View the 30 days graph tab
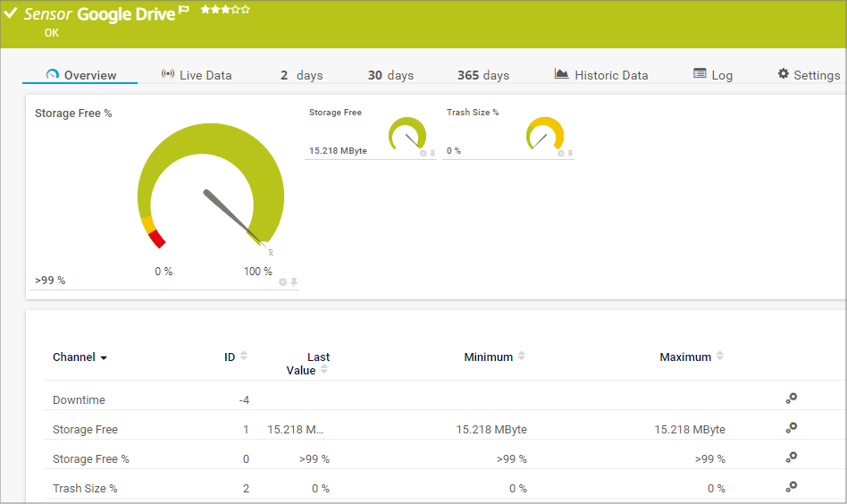 (x=390, y=75)
